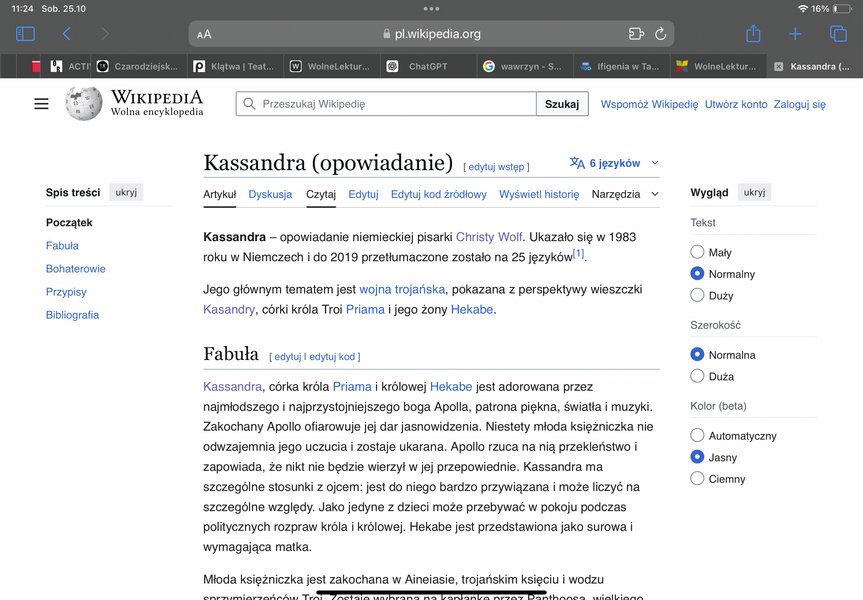Tap the reload page icon

tap(660, 34)
